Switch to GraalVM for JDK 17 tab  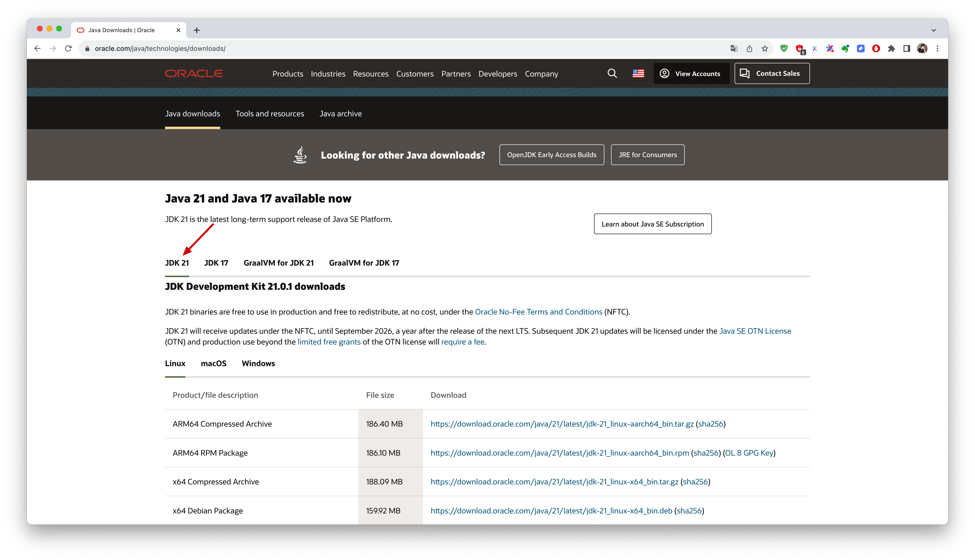click(x=364, y=263)
